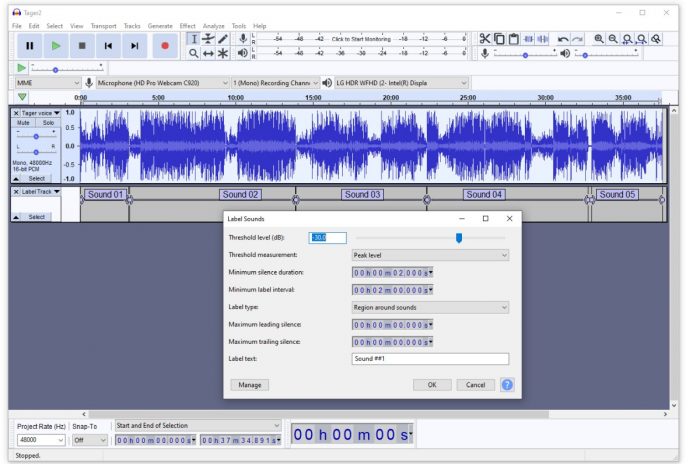
Task: Mute the Tager voice track
Action: (23, 123)
